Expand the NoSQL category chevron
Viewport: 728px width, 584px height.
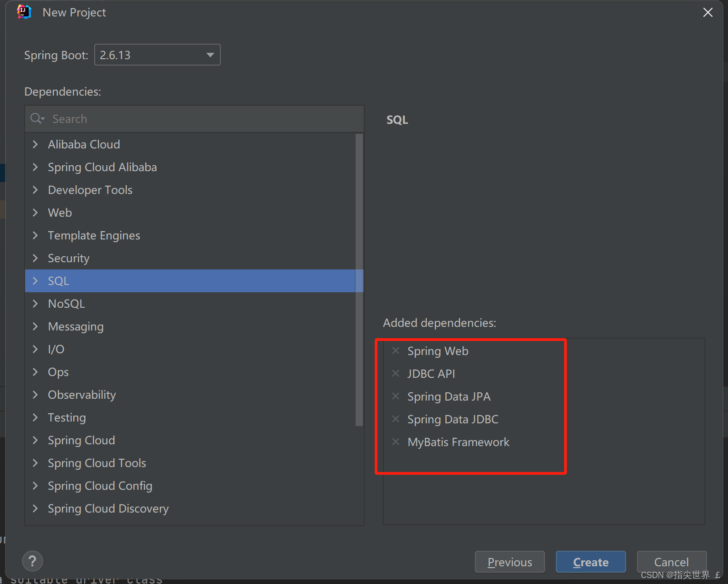[x=35, y=304]
